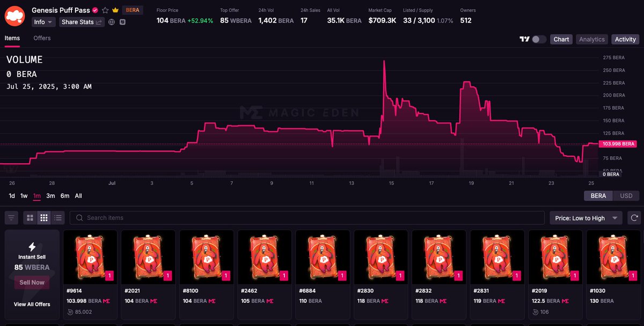Switch to the Items tab

[12, 38]
